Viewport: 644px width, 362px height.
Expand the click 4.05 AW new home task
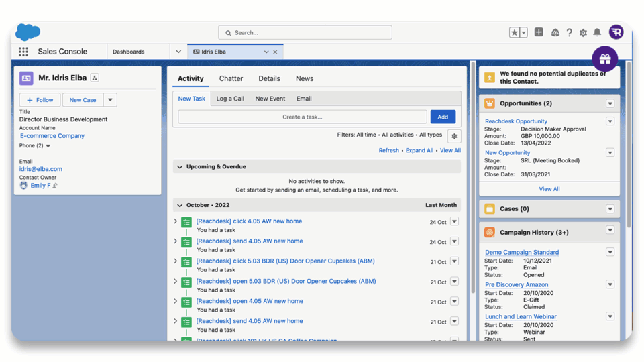[175, 221]
